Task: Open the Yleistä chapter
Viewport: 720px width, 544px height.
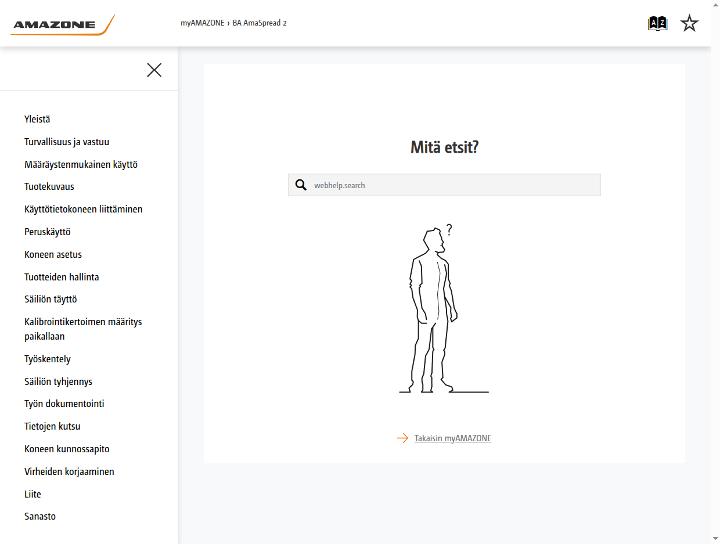Action: coord(37,119)
